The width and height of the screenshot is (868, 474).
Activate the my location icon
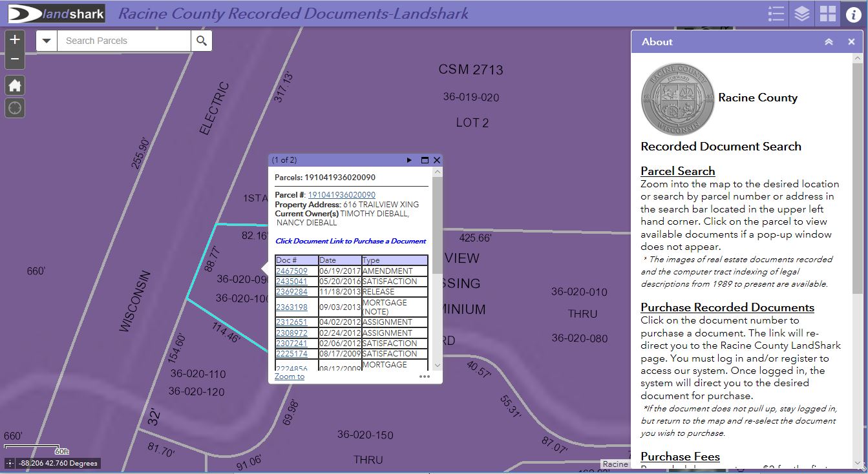point(14,108)
